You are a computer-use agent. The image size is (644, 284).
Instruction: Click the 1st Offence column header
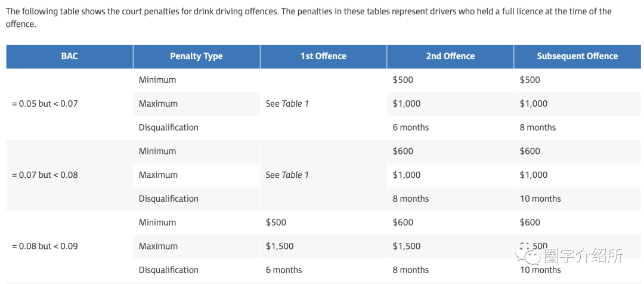coord(323,56)
